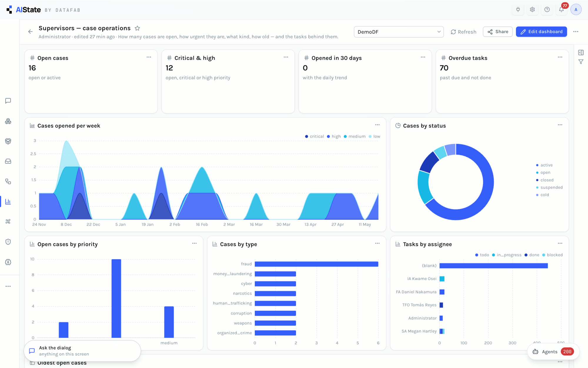Toggle the suspended status in the donut legend

549,188
